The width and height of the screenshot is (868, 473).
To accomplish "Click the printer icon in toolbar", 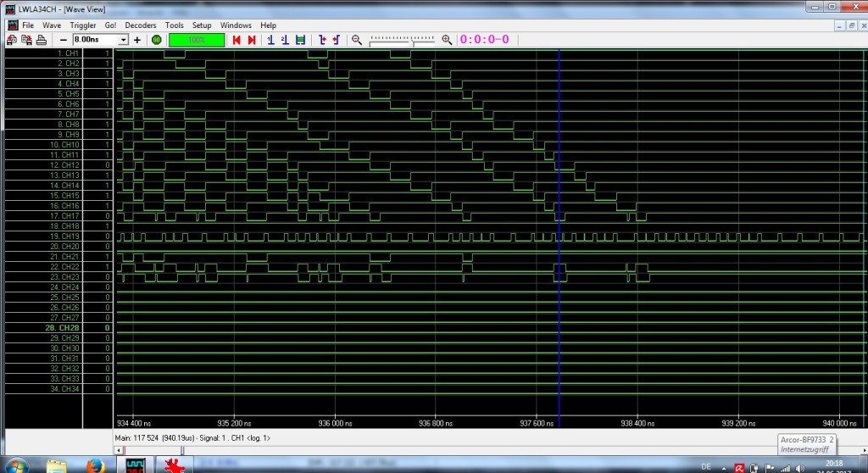I will (42, 40).
